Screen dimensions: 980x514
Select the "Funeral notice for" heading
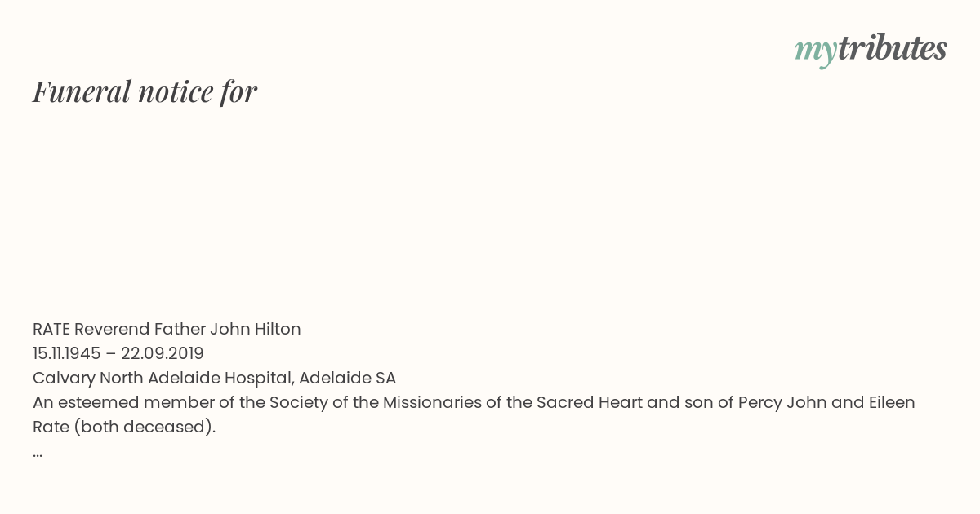tap(145, 91)
